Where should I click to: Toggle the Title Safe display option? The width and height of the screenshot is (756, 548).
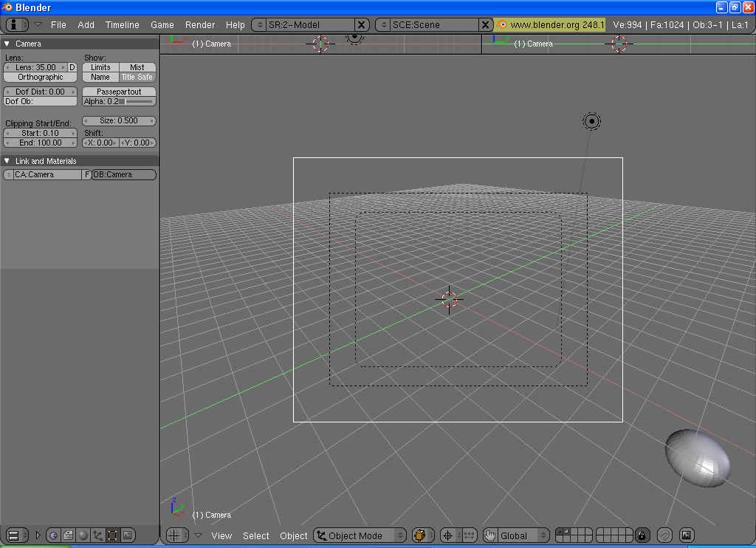pos(137,77)
